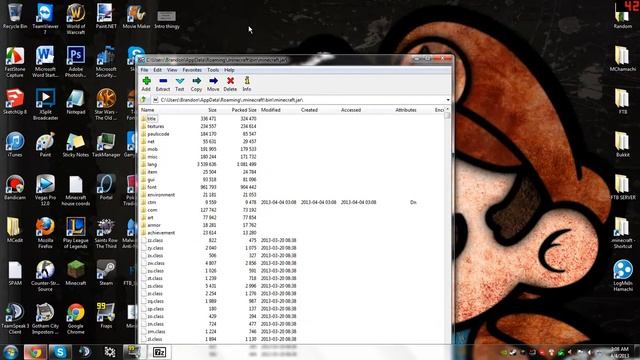Screen dimensions: 640x360
Task: Select the Paint.NET desktop shortcut
Action: [106, 16]
